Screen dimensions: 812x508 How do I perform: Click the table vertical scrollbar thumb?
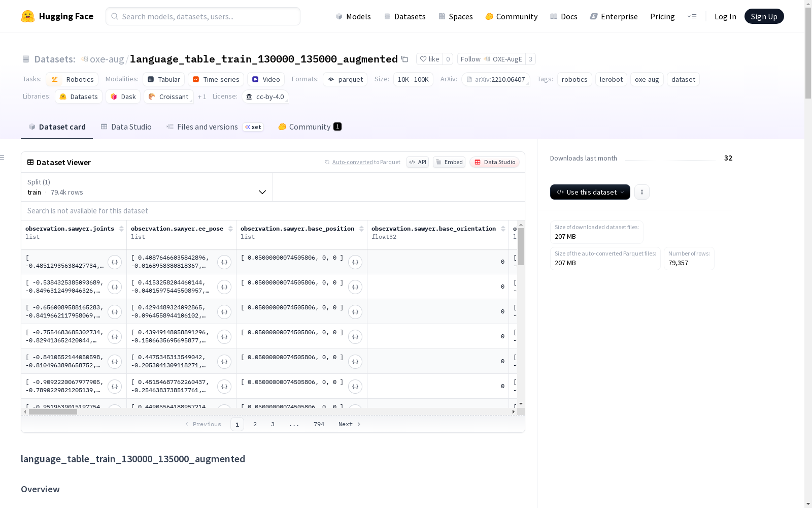click(x=521, y=246)
